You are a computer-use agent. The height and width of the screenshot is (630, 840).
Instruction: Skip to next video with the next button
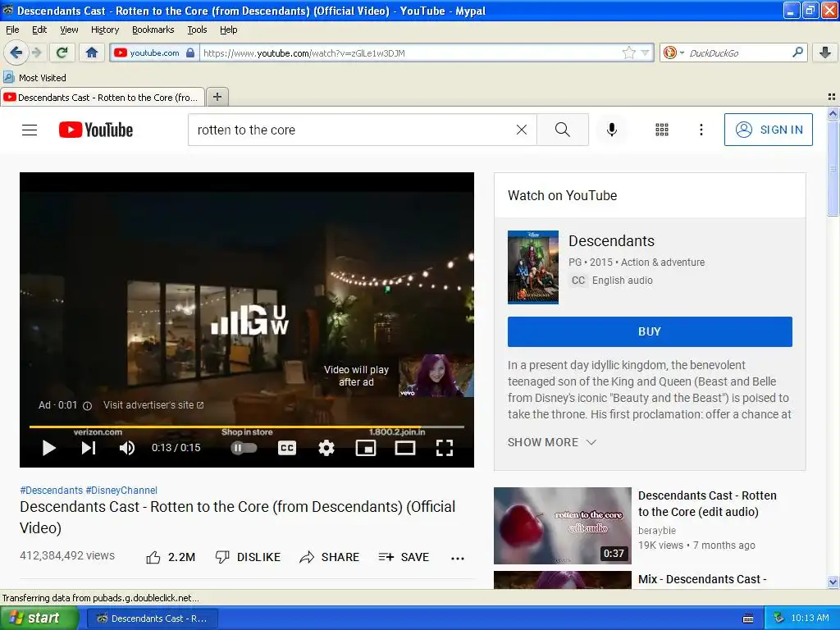click(x=89, y=448)
